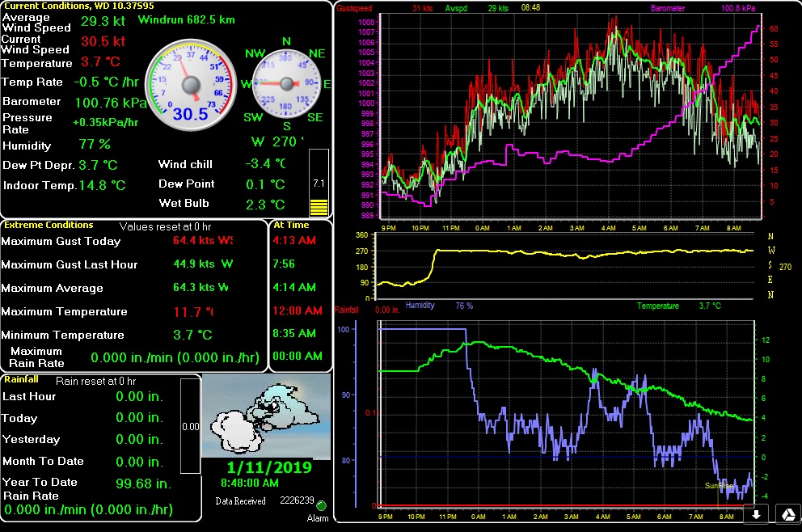Open the Google Drive icon button
This screenshot has height=532, width=802.
pos(788,514)
